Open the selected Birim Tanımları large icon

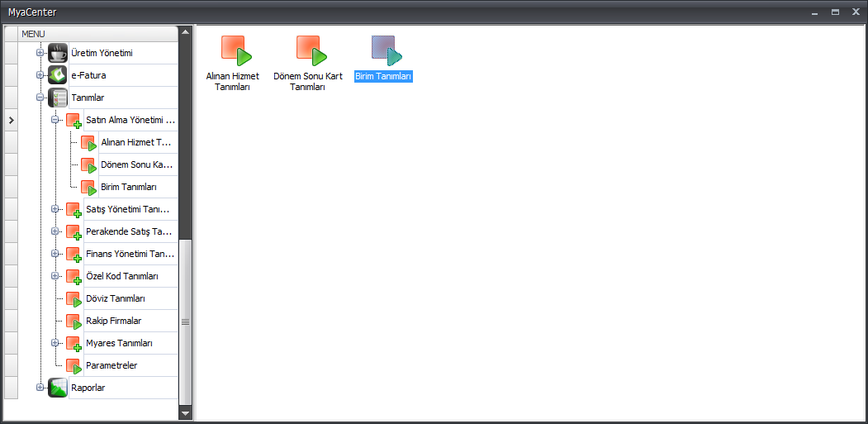click(x=387, y=51)
